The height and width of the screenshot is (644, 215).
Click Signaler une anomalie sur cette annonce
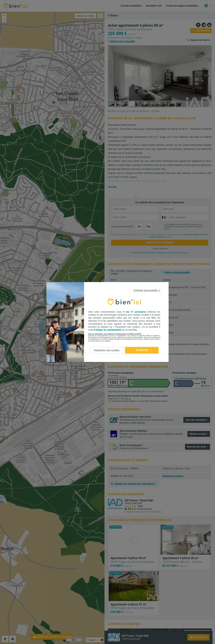135,484
